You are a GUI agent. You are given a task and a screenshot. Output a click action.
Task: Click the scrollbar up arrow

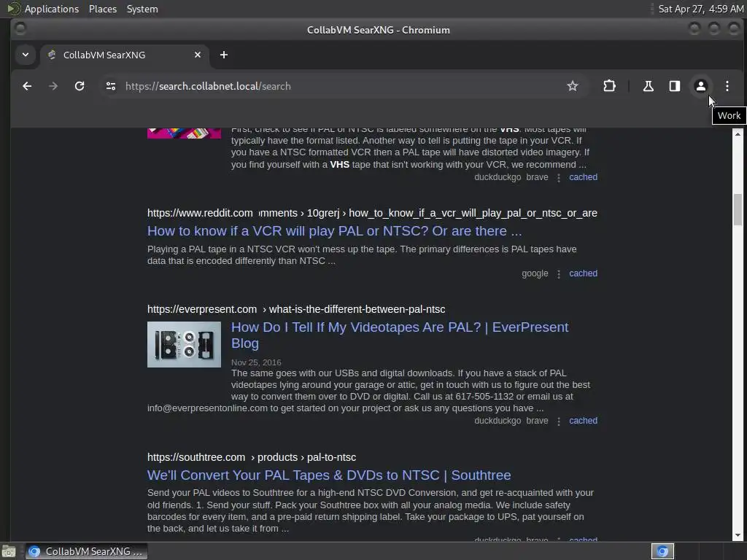(x=738, y=134)
